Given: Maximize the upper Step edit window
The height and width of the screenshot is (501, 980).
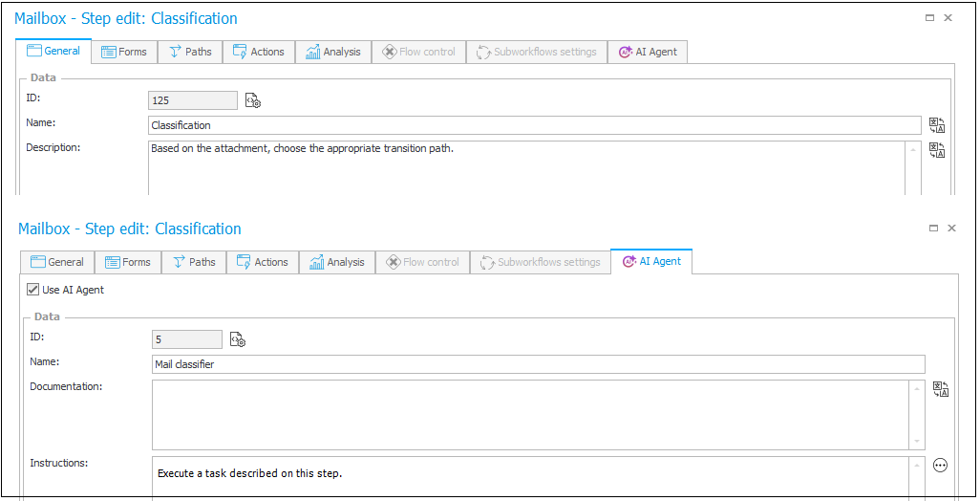Looking at the screenshot, I should [930, 18].
